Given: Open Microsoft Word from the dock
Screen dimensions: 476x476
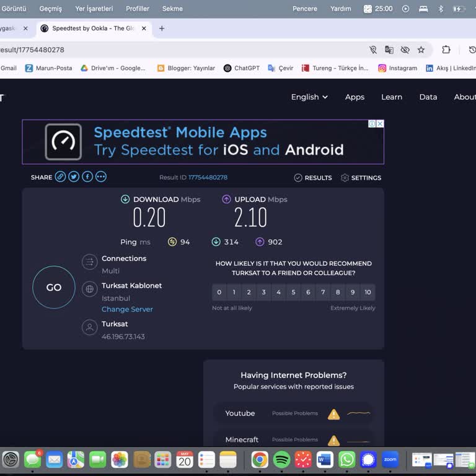Looking at the screenshot, I should pyautogui.click(x=325, y=460).
